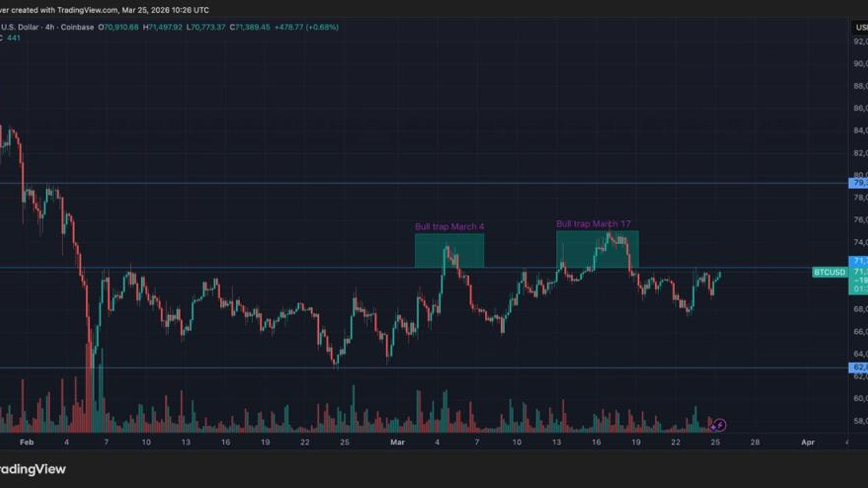Click the lower horizontal line price tag
This screenshot has height=488, width=868.
coord(859,367)
